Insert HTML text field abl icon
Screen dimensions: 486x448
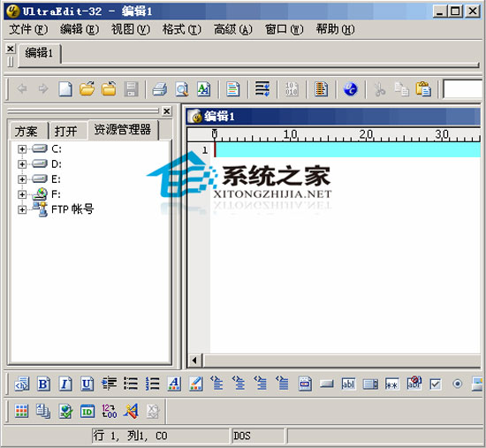[348, 384]
